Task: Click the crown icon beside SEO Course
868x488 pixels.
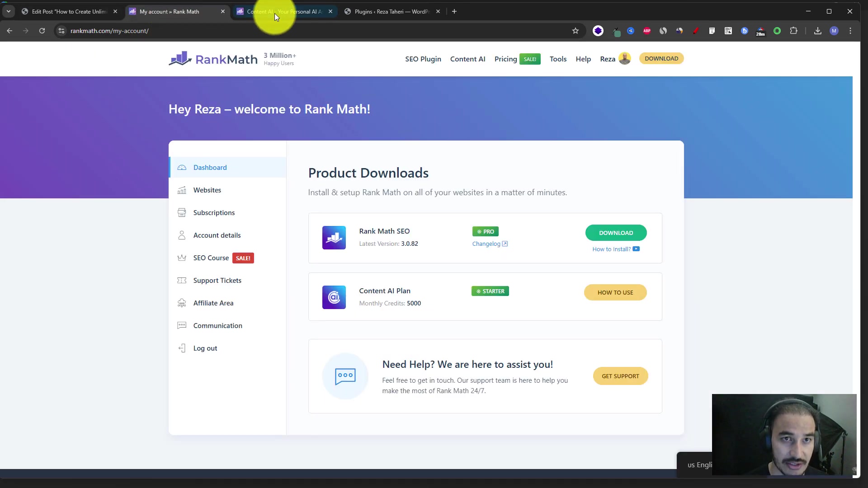Action: pyautogui.click(x=182, y=258)
